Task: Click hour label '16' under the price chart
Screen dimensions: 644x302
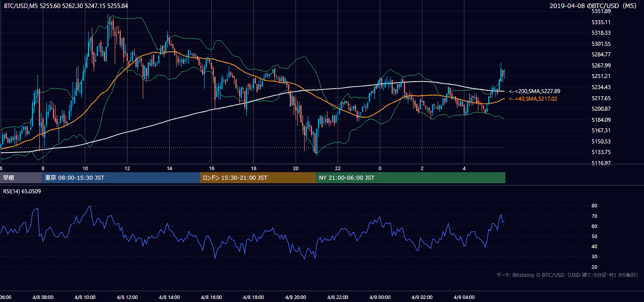Action: 212,168
